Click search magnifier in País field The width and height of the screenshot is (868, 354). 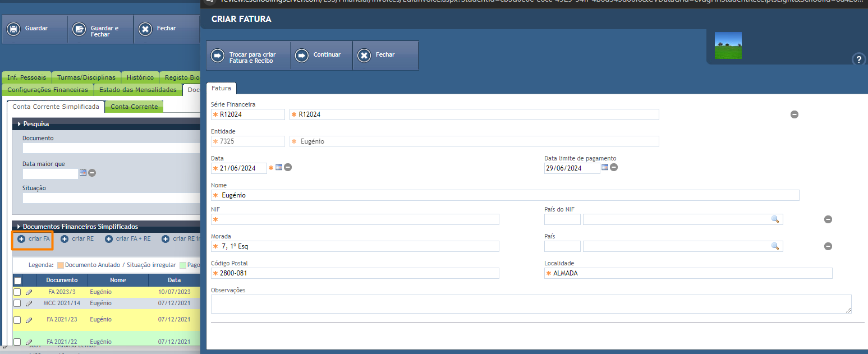pyautogui.click(x=775, y=246)
